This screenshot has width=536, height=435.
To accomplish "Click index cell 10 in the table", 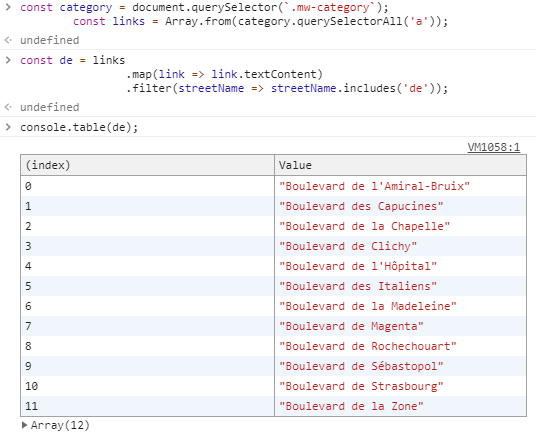I will tap(147, 386).
